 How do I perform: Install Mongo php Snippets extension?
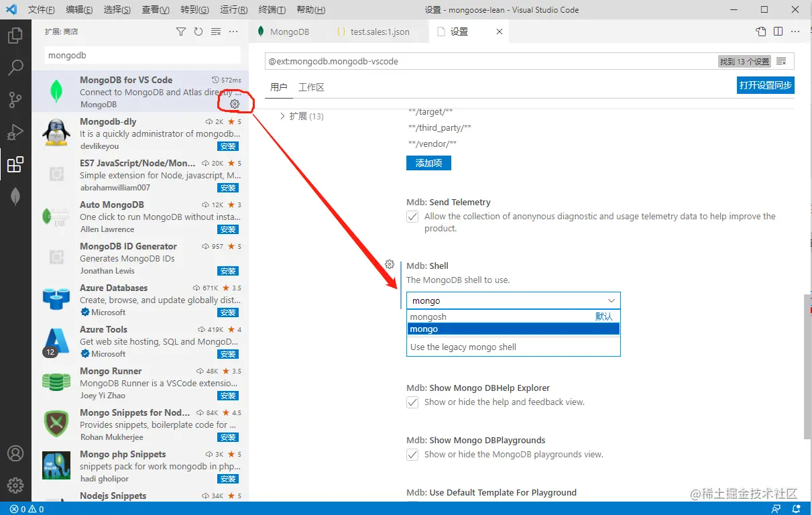pos(228,479)
